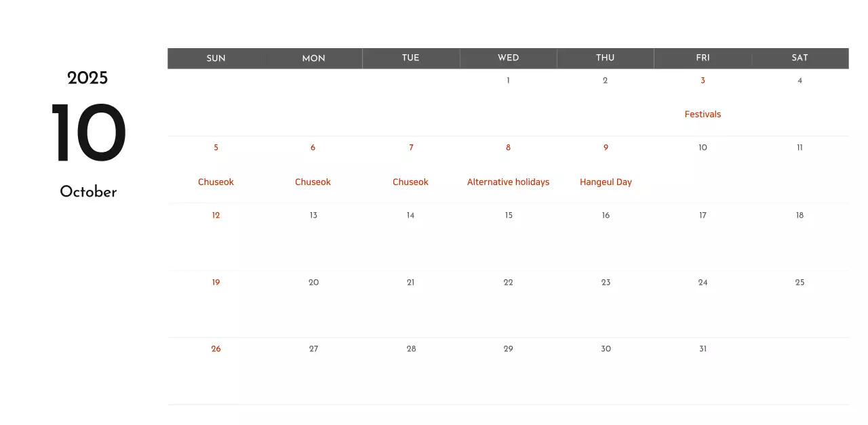Viewport: 868px width, 425px height.
Task: Click the MON weekday header
Action: [x=313, y=58]
